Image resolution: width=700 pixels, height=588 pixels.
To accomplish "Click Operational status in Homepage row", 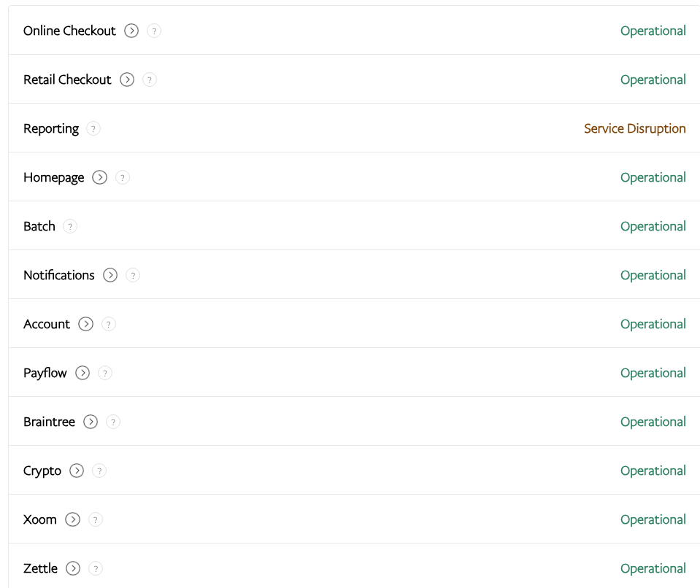I will (653, 178).
